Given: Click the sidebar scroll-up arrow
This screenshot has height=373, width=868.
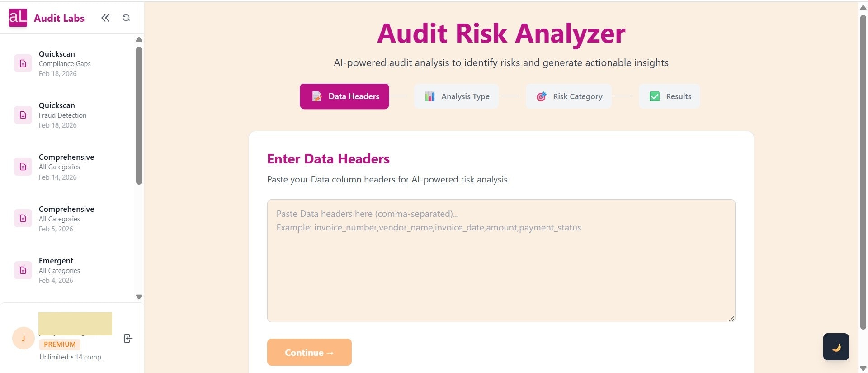Looking at the screenshot, I should pyautogui.click(x=138, y=40).
